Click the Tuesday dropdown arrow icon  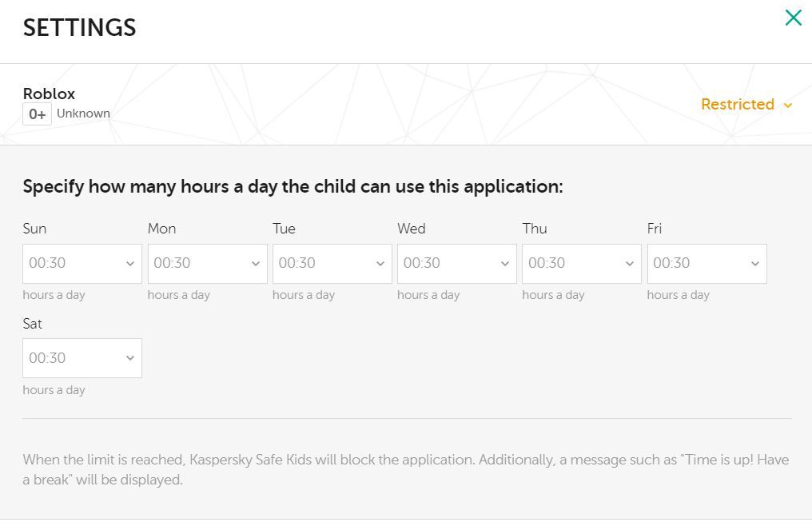(380, 264)
